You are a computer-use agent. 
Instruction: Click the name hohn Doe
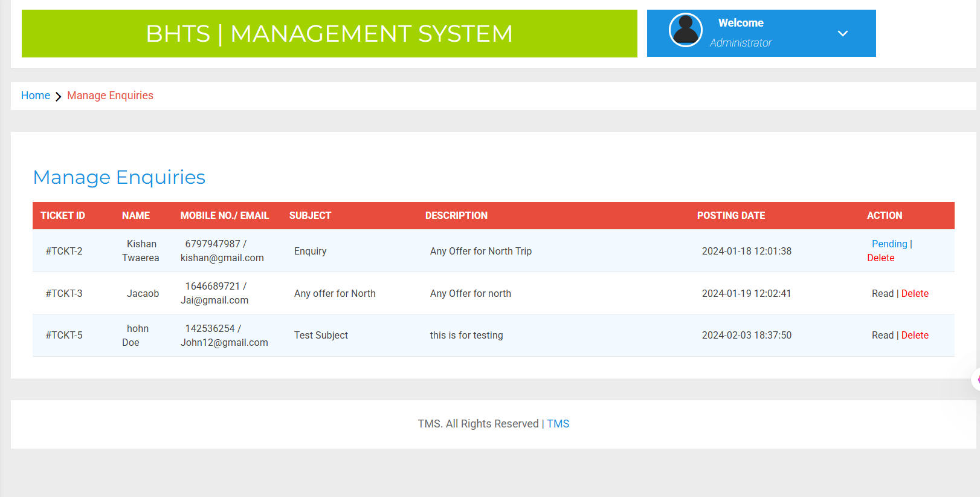(135, 335)
